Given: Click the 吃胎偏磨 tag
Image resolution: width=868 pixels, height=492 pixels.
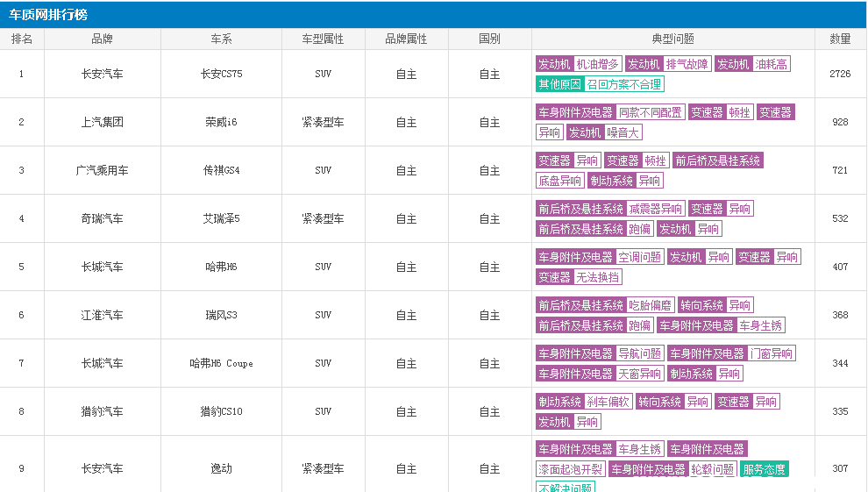Looking at the screenshot, I should point(650,305).
